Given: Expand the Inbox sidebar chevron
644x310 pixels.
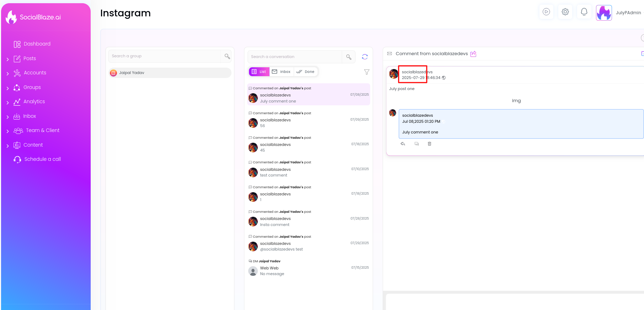Looking at the screenshot, I should pos(7,117).
